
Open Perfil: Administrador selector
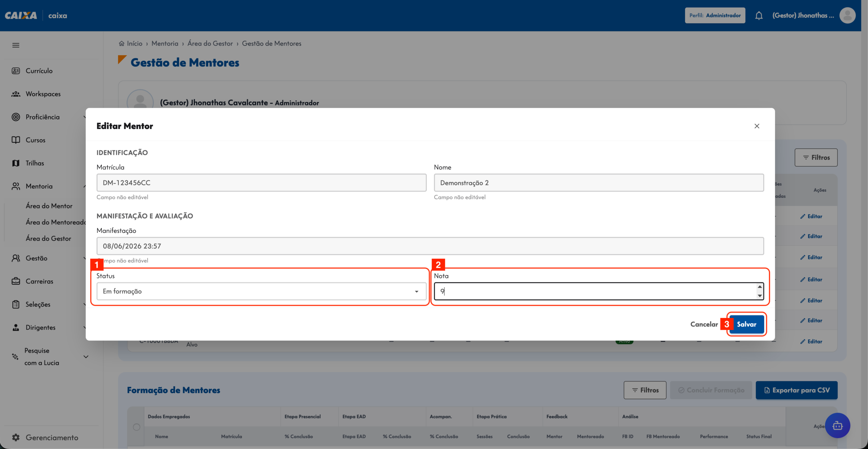click(715, 15)
